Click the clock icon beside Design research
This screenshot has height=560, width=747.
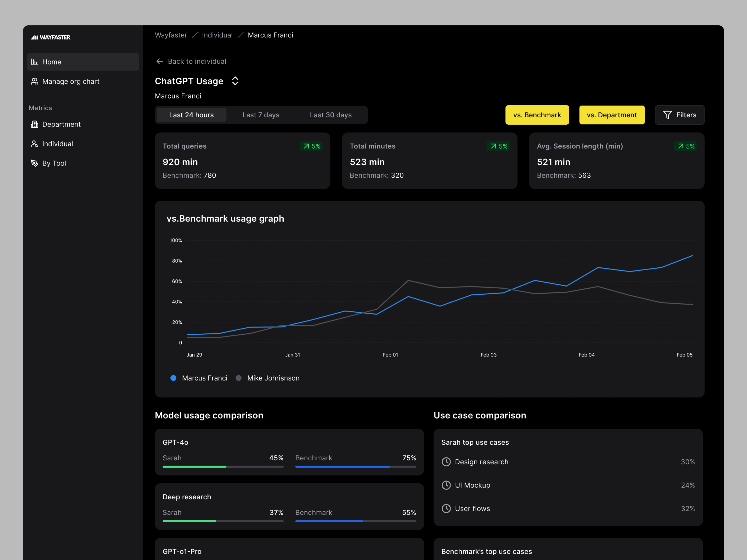pos(446,462)
